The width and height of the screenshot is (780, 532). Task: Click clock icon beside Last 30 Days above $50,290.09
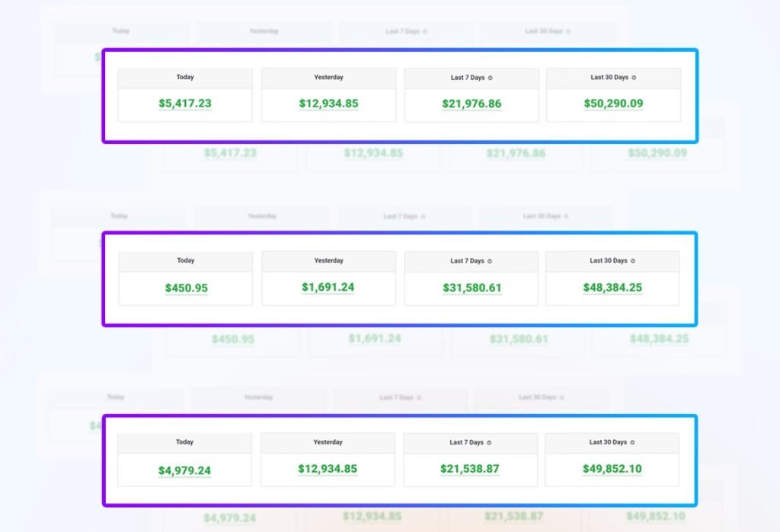click(634, 78)
